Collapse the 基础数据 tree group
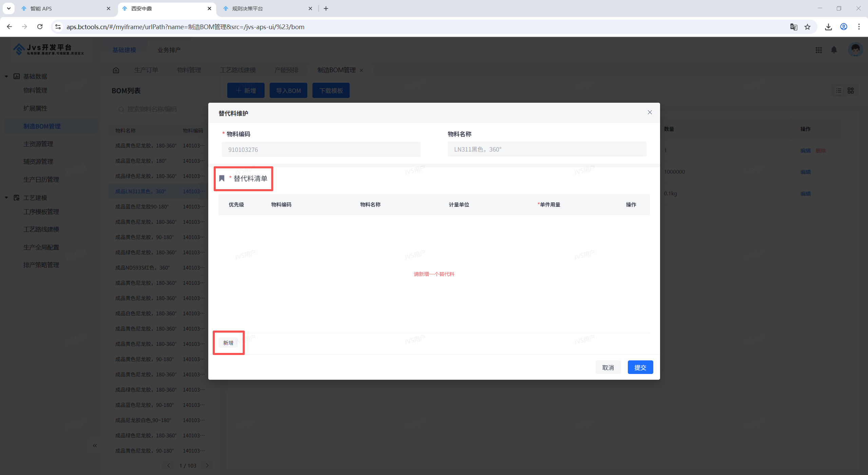Image resolution: width=868 pixels, height=475 pixels. [6, 76]
